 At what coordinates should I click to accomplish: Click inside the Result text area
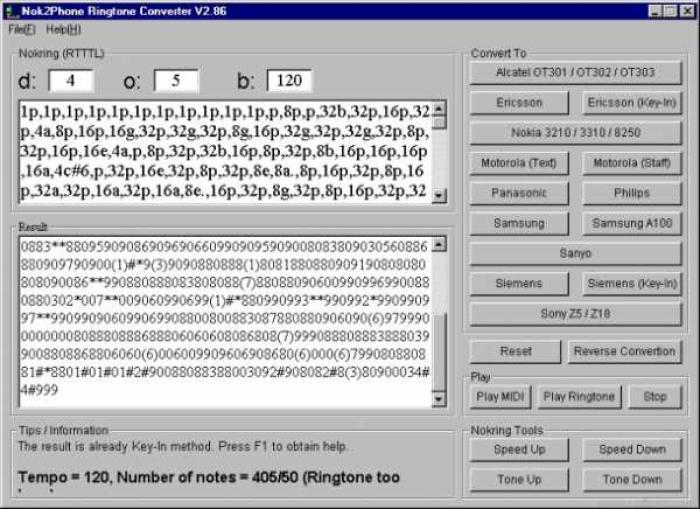pos(225,321)
